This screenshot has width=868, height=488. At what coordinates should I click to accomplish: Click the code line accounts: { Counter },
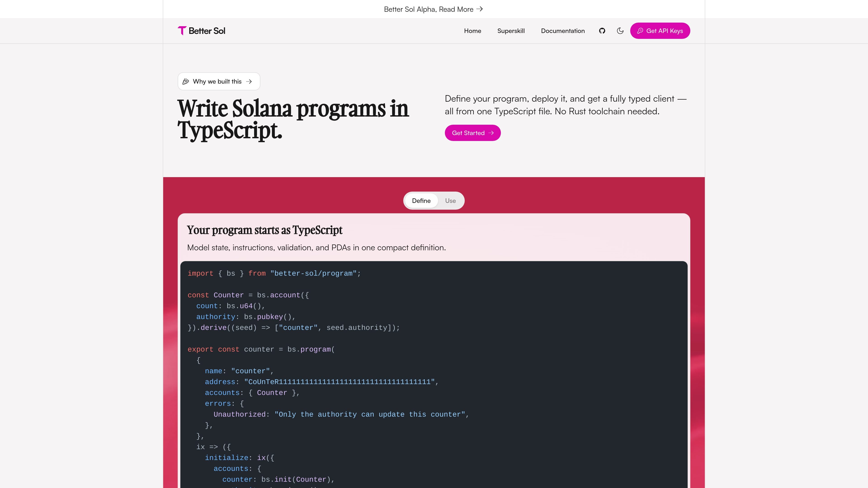[x=252, y=393]
